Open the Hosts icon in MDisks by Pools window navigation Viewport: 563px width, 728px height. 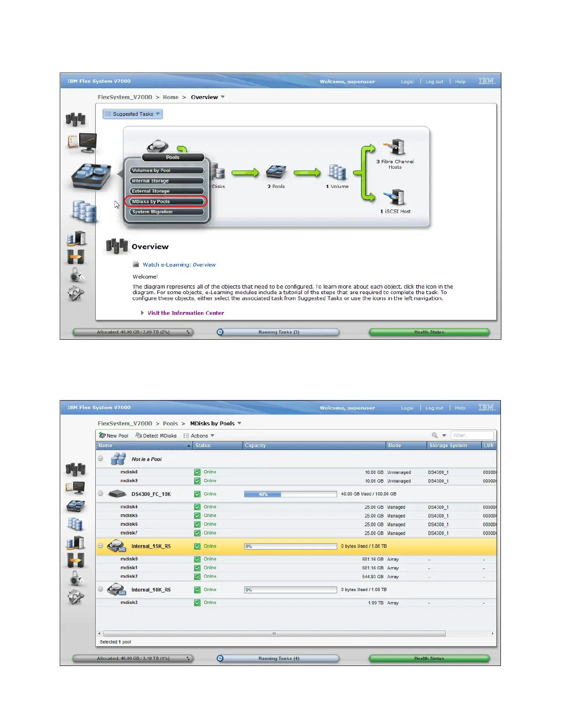pos(76,543)
